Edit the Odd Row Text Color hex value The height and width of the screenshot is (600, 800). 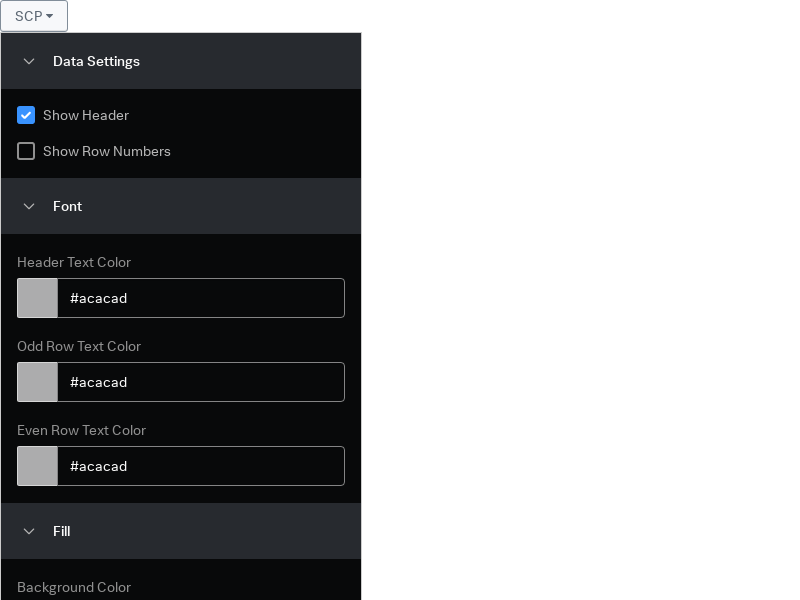pyautogui.click(x=201, y=382)
